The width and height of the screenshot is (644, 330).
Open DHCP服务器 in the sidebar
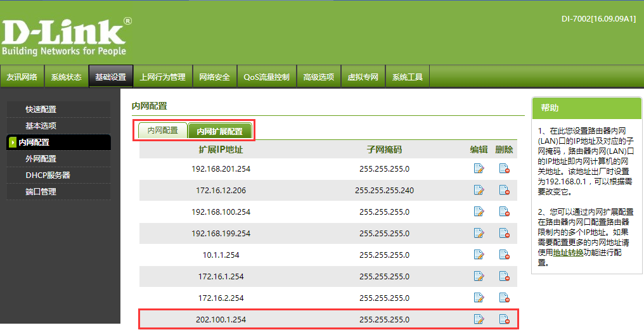[x=58, y=175]
